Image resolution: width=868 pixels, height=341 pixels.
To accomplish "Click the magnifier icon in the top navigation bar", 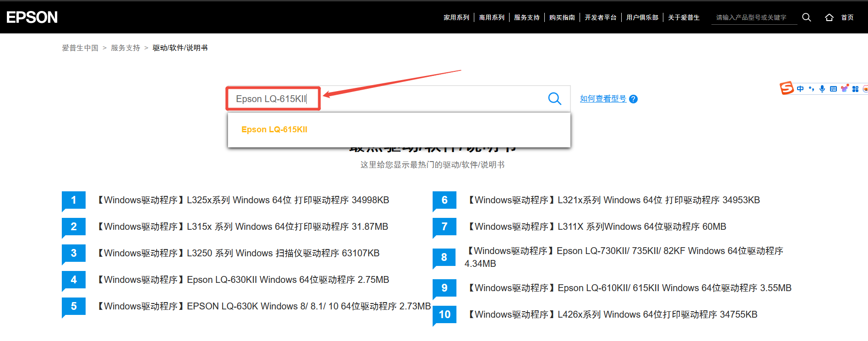I will pos(807,17).
